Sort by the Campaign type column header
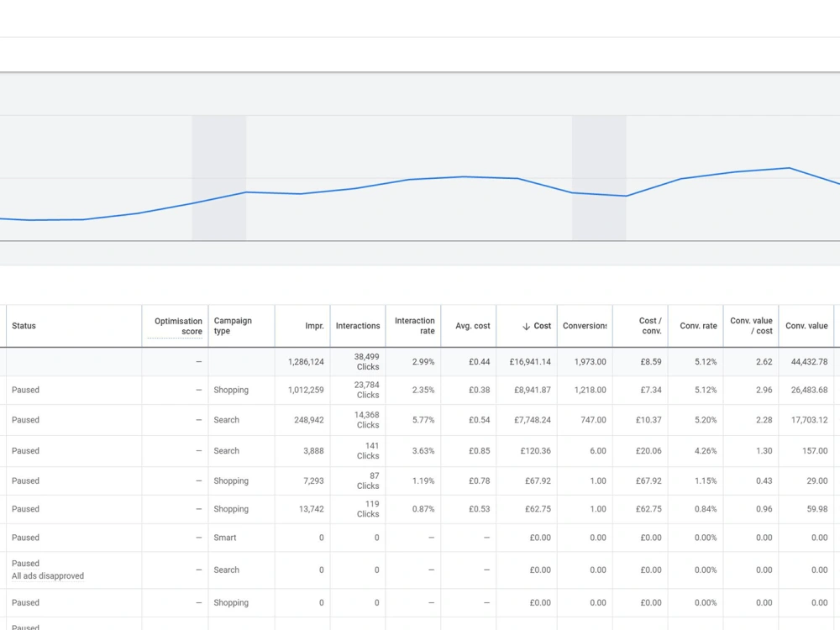Image resolution: width=840 pixels, height=630 pixels. click(x=233, y=326)
